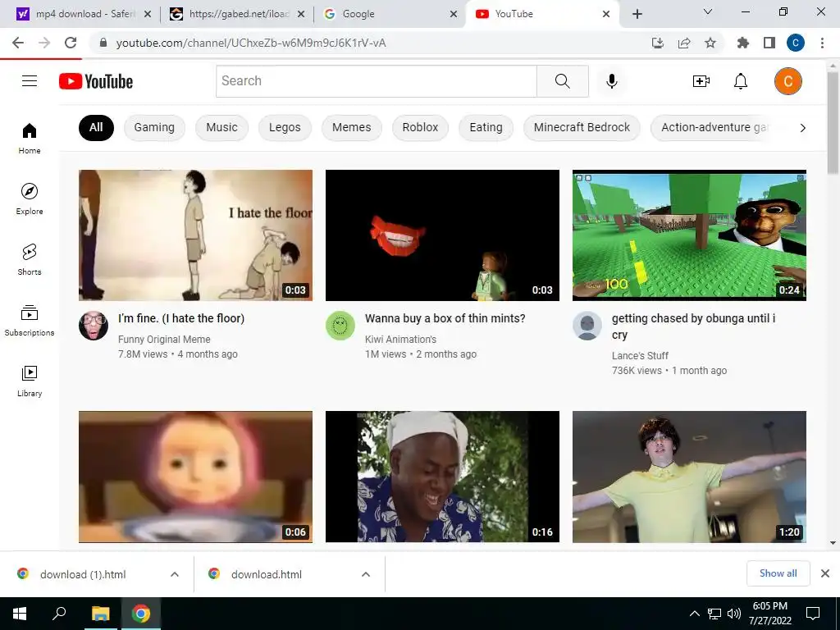
Task: Open the 1:20 T-pose video thumbnail
Action: tap(689, 477)
